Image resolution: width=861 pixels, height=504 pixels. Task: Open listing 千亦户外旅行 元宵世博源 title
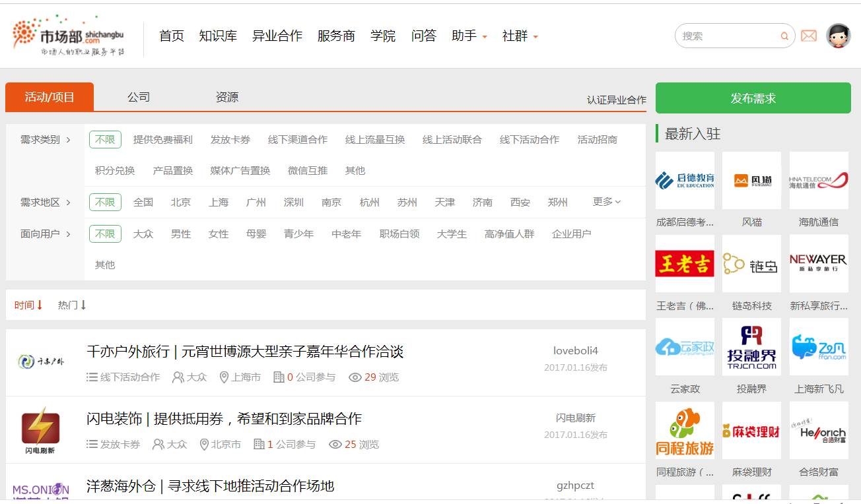[245, 351]
